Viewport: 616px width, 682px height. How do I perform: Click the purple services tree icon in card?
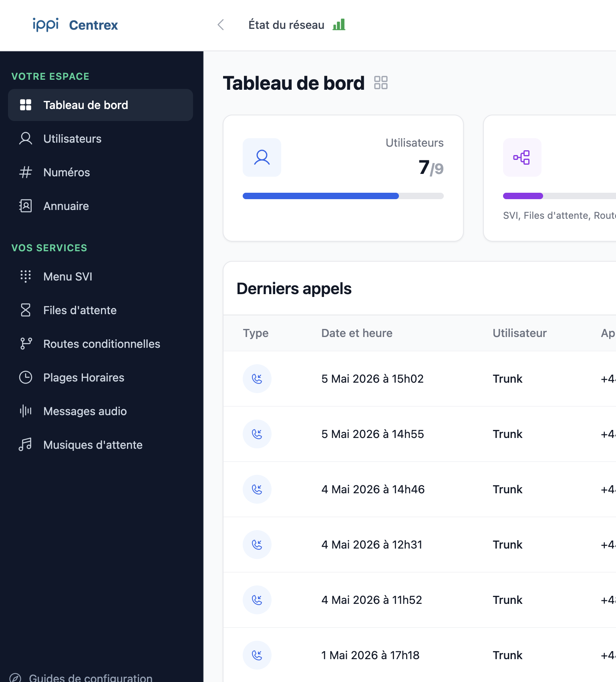(522, 157)
